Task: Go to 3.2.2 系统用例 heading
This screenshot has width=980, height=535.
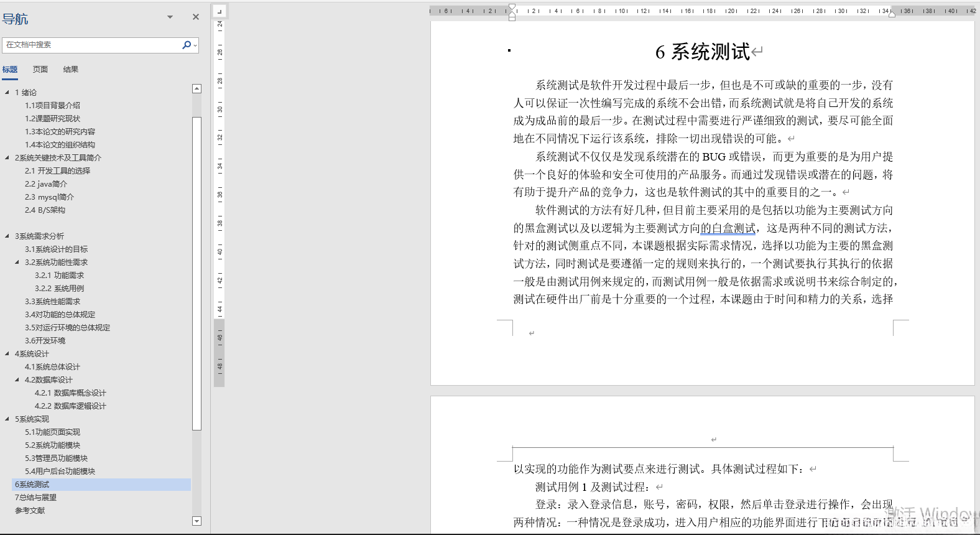Action: [x=59, y=289]
